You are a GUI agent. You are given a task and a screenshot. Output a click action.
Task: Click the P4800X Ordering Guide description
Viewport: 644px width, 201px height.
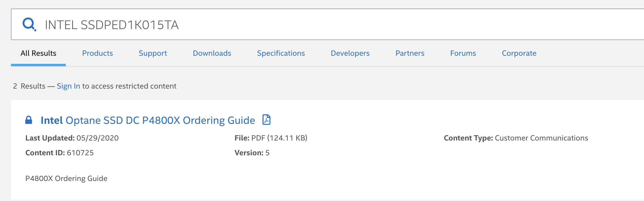coord(66,179)
